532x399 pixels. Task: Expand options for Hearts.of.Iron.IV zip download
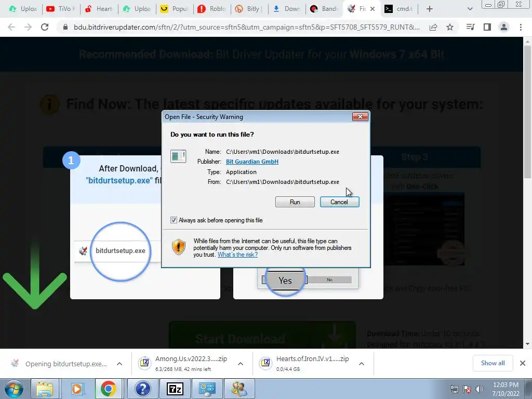[x=362, y=364]
